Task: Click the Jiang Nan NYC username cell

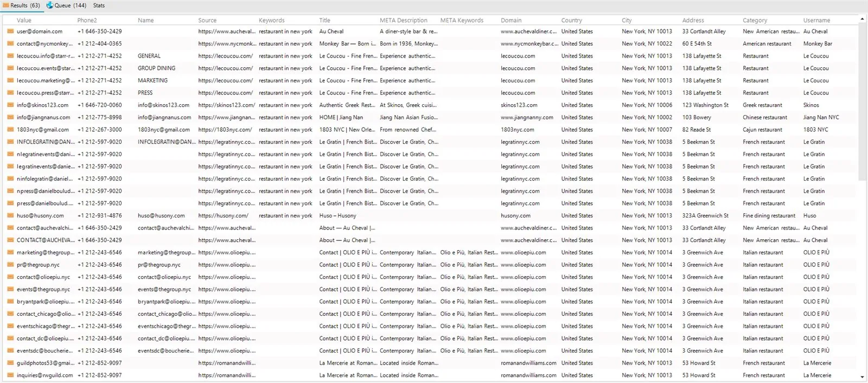Action: coord(821,117)
